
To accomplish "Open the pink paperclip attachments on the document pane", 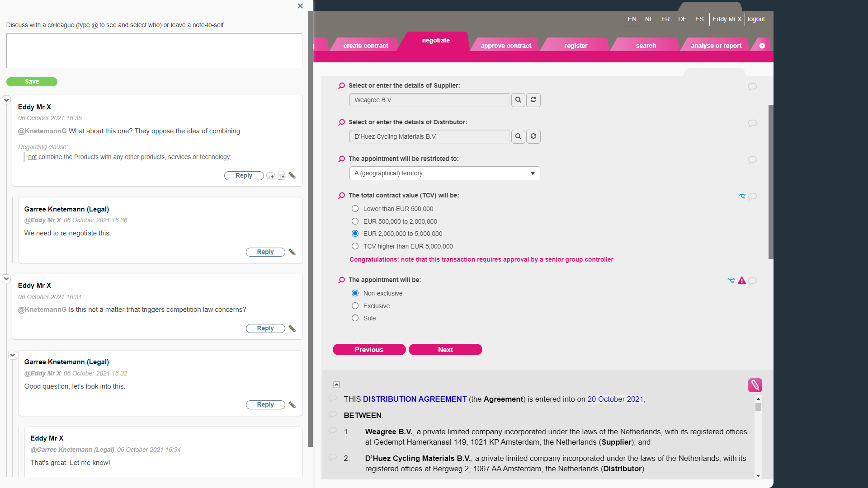I will coord(755,385).
